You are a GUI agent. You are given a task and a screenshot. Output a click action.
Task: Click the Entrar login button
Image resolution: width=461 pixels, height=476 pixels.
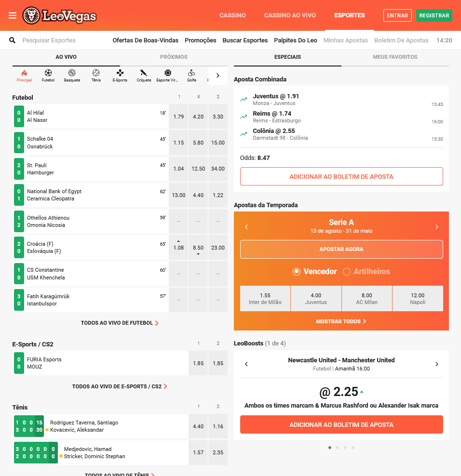pyautogui.click(x=397, y=15)
